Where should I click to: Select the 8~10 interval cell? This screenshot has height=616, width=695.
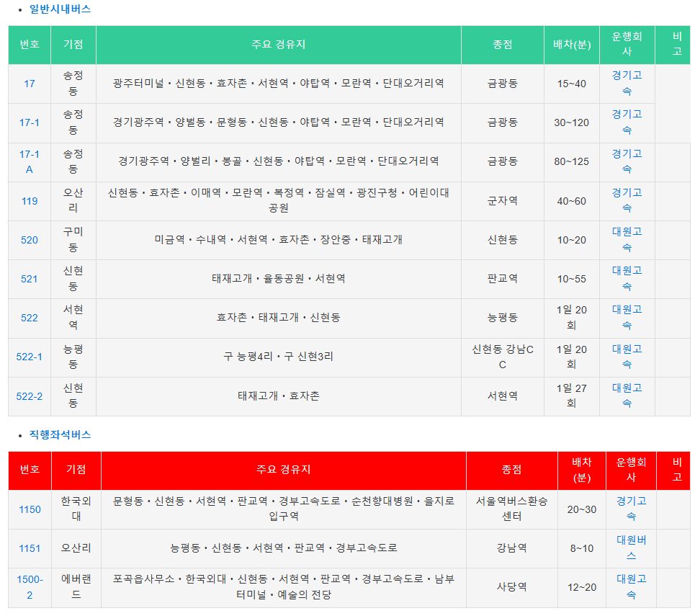[581, 548]
